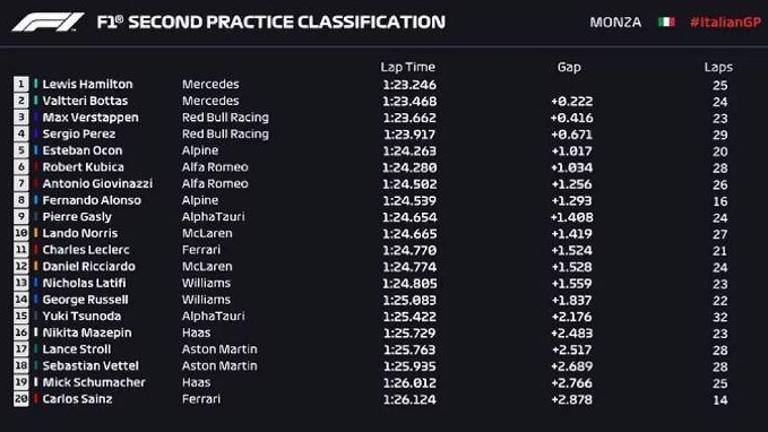
Task: Click Red Bull Racing team for Perez
Action: click(225, 134)
